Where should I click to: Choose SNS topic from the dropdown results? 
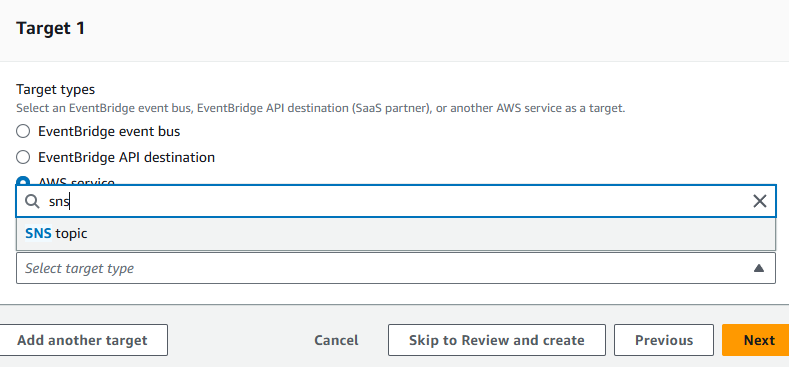[396, 234]
